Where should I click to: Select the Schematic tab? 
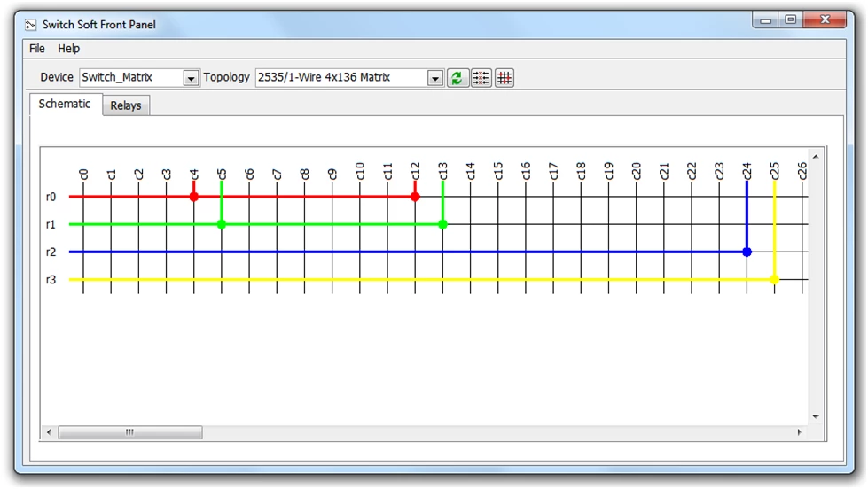pyautogui.click(x=64, y=104)
